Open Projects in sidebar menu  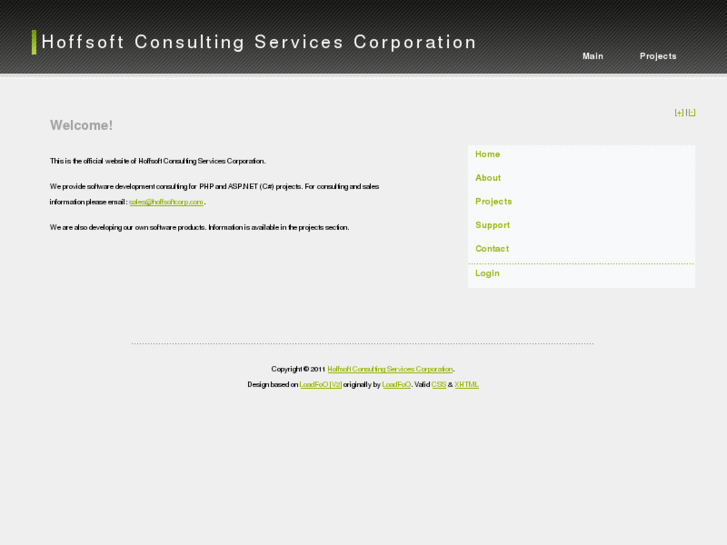pos(493,202)
